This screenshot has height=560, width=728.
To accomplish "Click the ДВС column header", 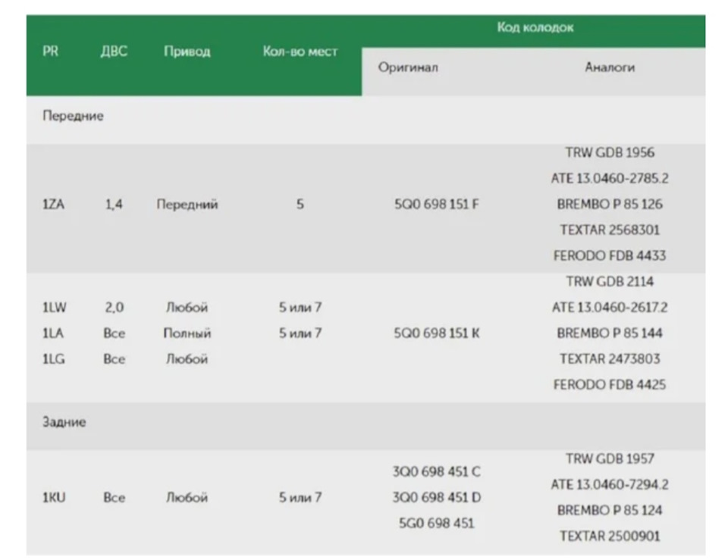I will pyautogui.click(x=114, y=51).
